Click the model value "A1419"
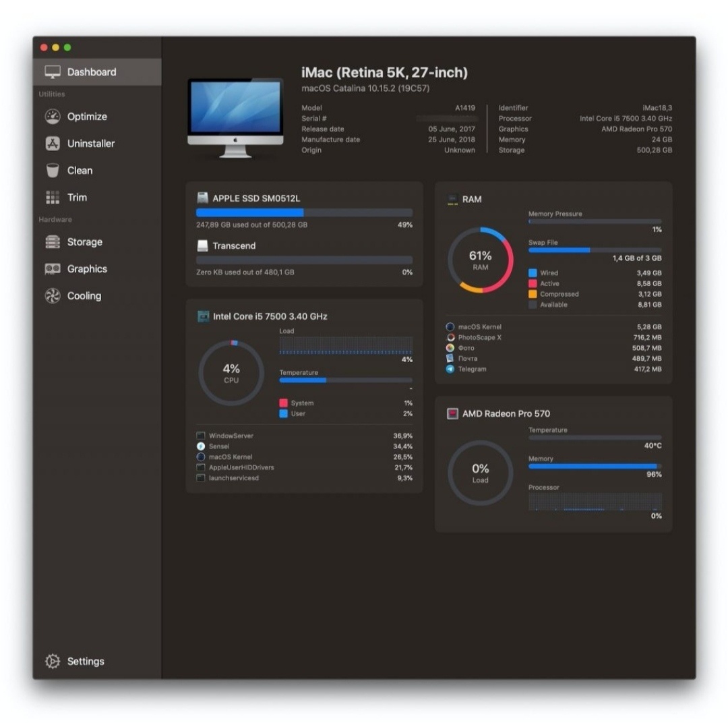The width and height of the screenshot is (728, 727). pos(465,108)
